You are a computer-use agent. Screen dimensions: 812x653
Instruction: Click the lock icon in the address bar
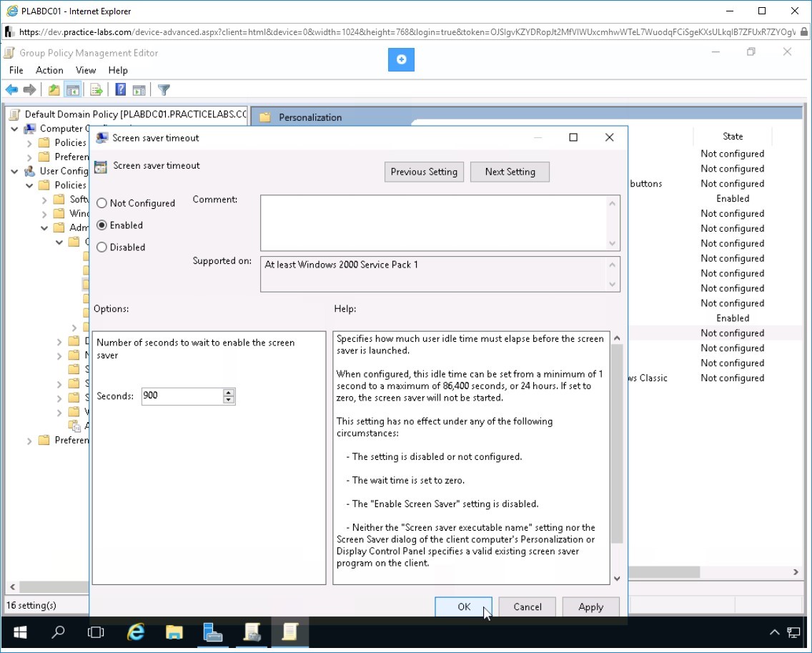803,32
